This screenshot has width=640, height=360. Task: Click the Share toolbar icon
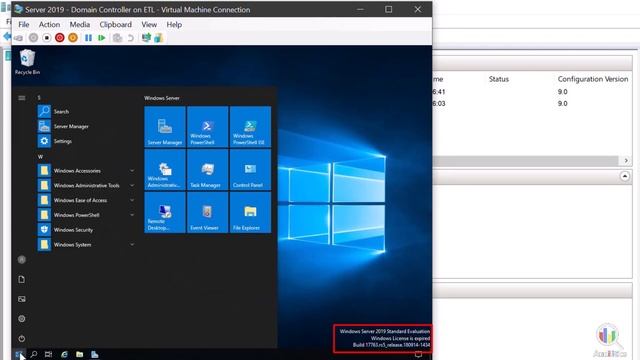159,38
